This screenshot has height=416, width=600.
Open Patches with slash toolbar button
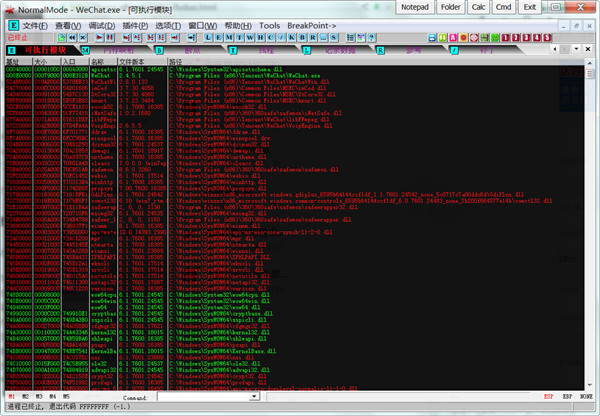pos(282,38)
